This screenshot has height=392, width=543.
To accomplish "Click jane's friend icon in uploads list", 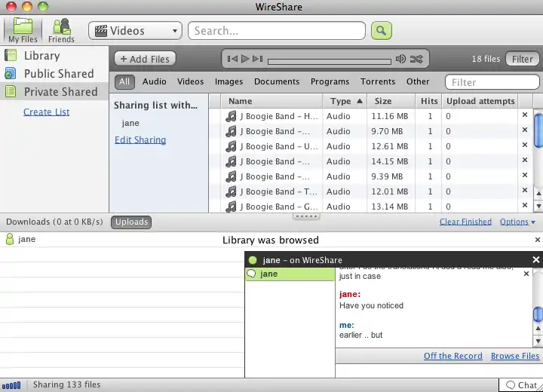I will click(x=10, y=239).
